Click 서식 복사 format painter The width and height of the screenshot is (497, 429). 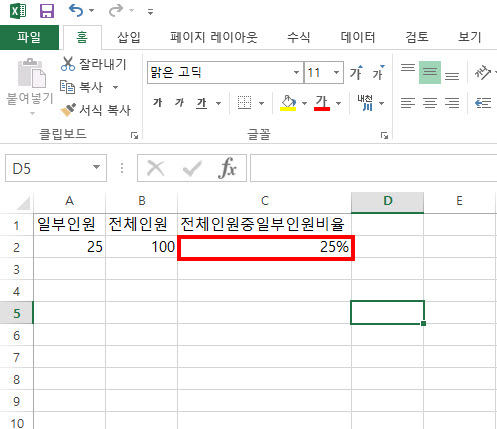[96, 110]
